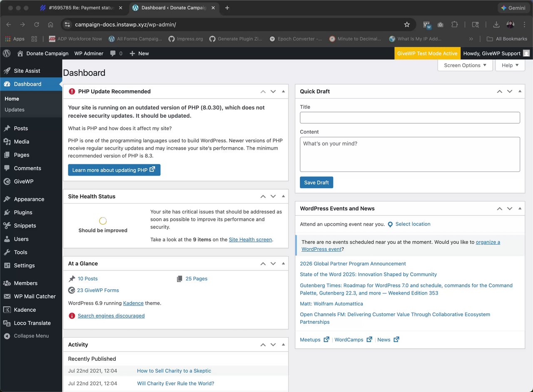Click the WordPress logo in admin bar
Screen dimensions: 533x392
click(x=7, y=53)
